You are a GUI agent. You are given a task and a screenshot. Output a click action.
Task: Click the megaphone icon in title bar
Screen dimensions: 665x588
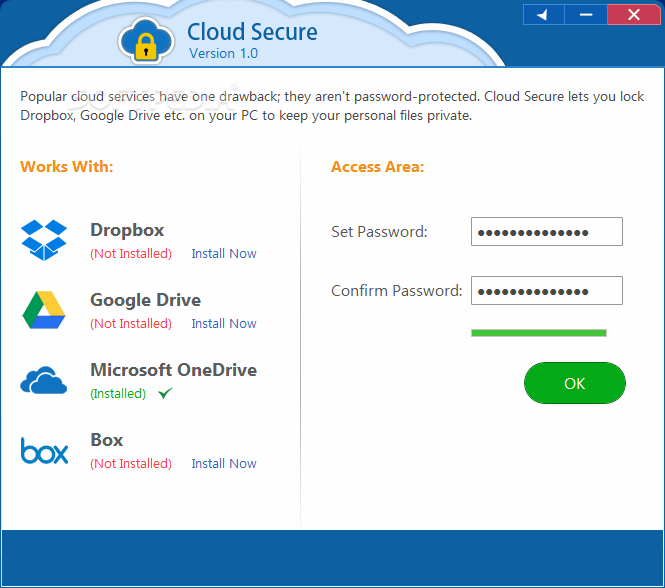pyautogui.click(x=543, y=15)
